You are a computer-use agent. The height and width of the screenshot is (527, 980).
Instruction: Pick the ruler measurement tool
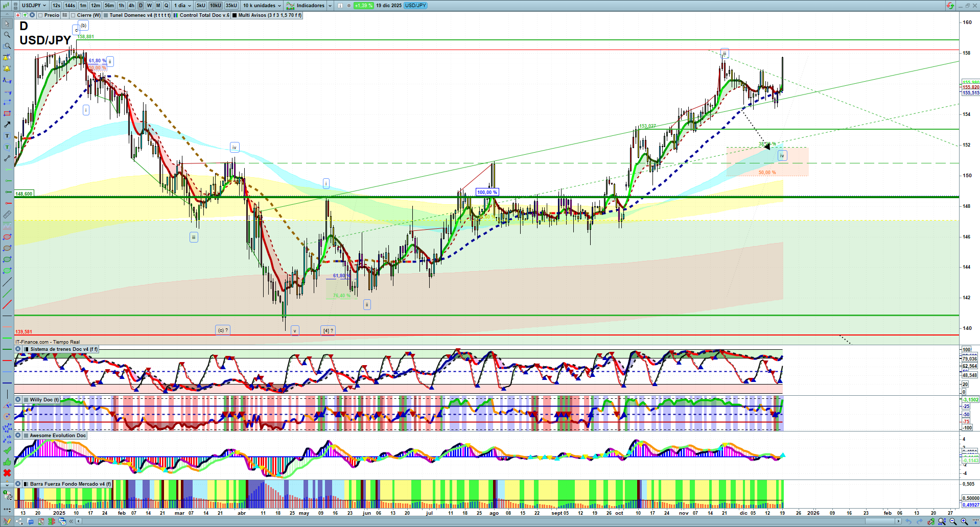[7, 214]
